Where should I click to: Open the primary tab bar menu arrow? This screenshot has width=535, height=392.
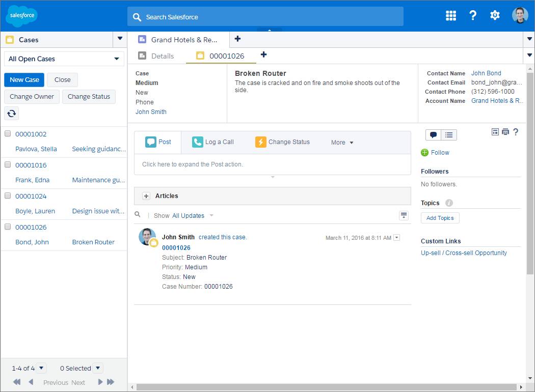point(529,39)
